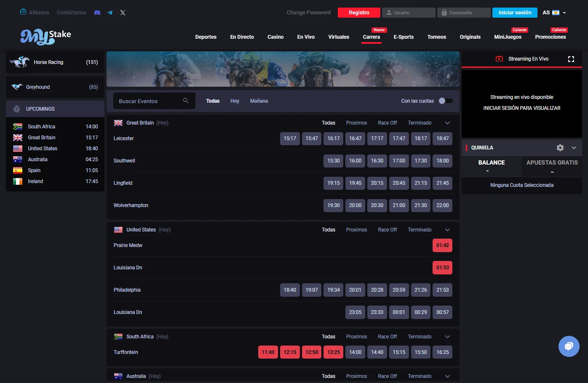The height and width of the screenshot is (383, 588).
Task: Open the Change Password link
Action: 309,13
